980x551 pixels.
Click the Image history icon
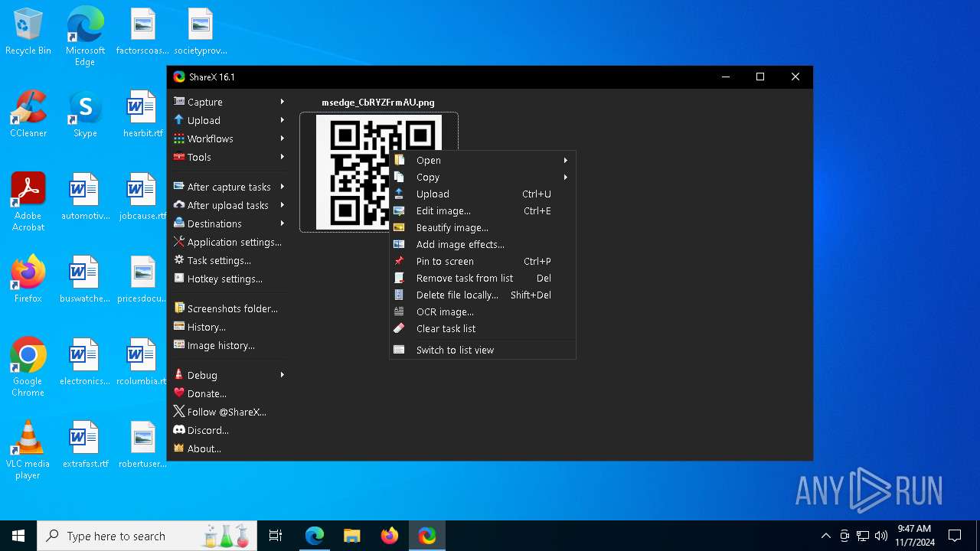[179, 345]
